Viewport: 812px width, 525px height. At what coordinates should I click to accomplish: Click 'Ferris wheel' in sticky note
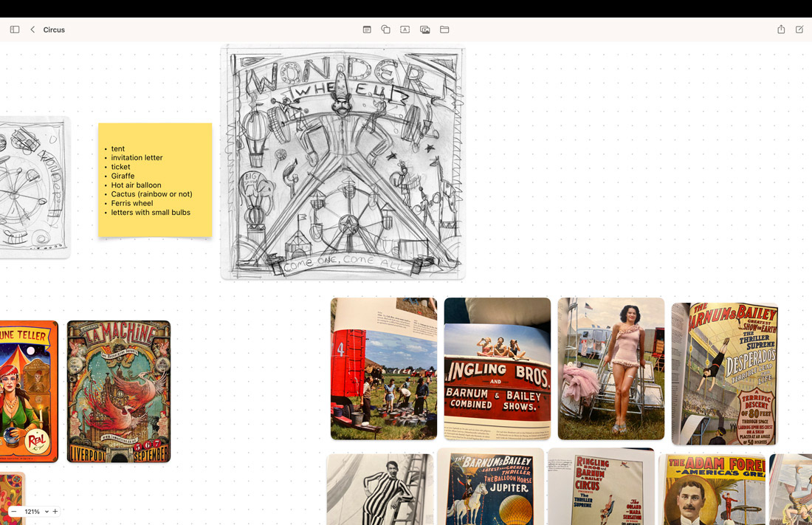pos(132,203)
